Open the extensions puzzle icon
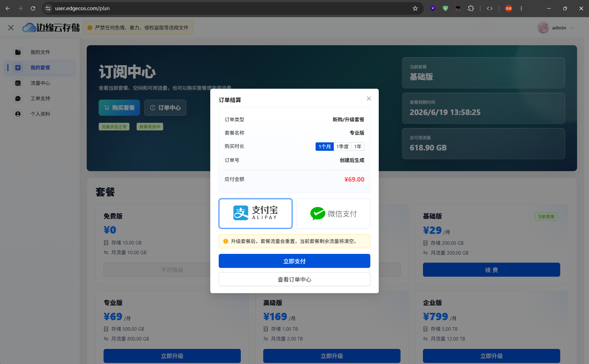Image resolution: width=589 pixels, height=364 pixels. click(471, 8)
